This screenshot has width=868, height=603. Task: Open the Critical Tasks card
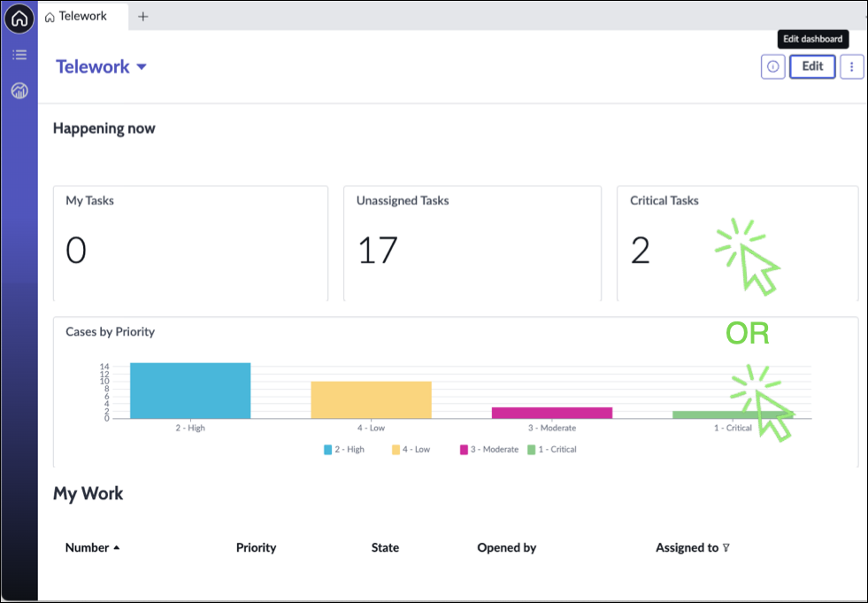click(x=736, y=243)
